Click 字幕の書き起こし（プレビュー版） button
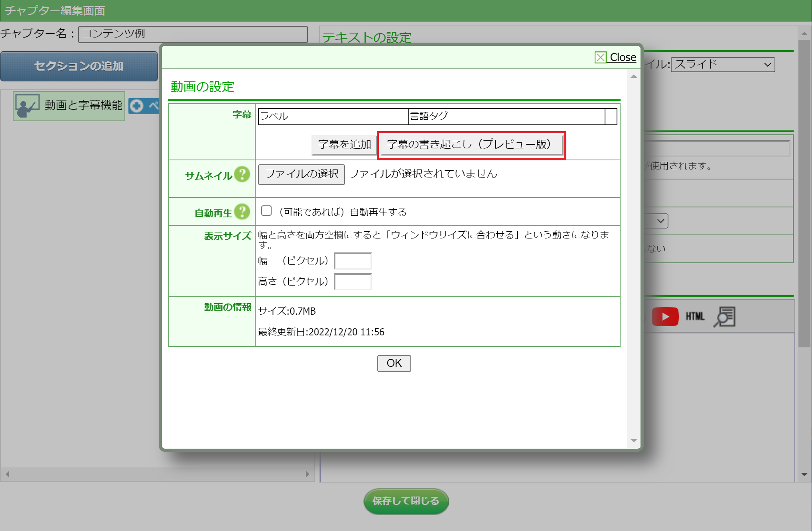 [x=471, y=144]
